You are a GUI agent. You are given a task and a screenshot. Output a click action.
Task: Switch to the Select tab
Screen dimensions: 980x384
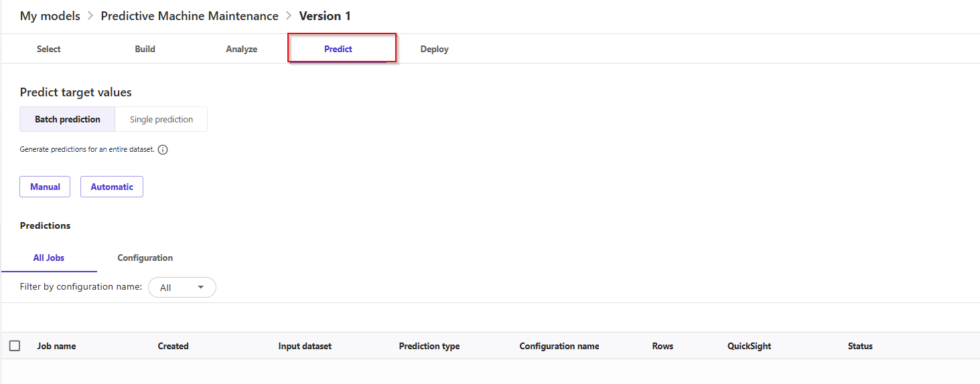pos(49,49)
